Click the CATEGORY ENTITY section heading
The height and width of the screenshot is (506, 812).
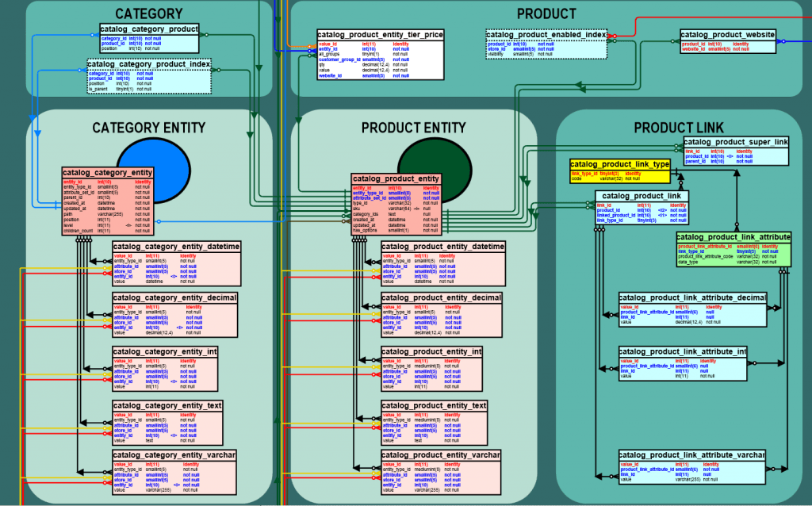click(149, 127)
